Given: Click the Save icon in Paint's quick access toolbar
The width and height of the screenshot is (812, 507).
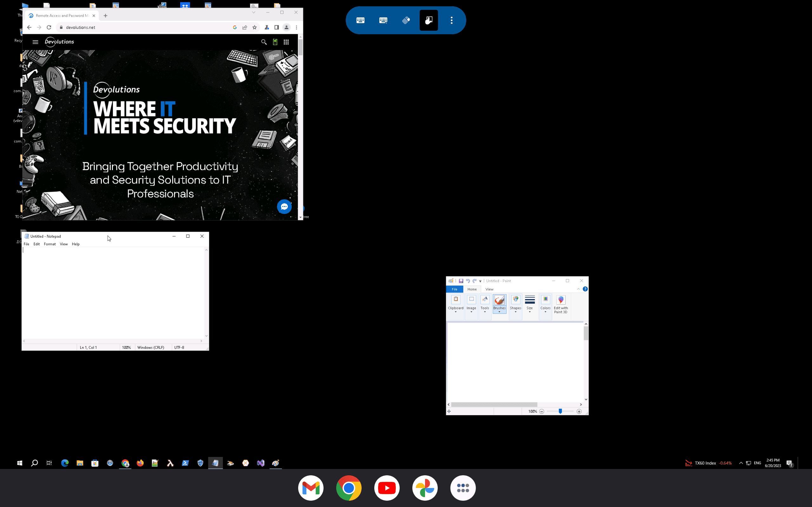Looking at the screenshot, I should [x=462, y=281].
